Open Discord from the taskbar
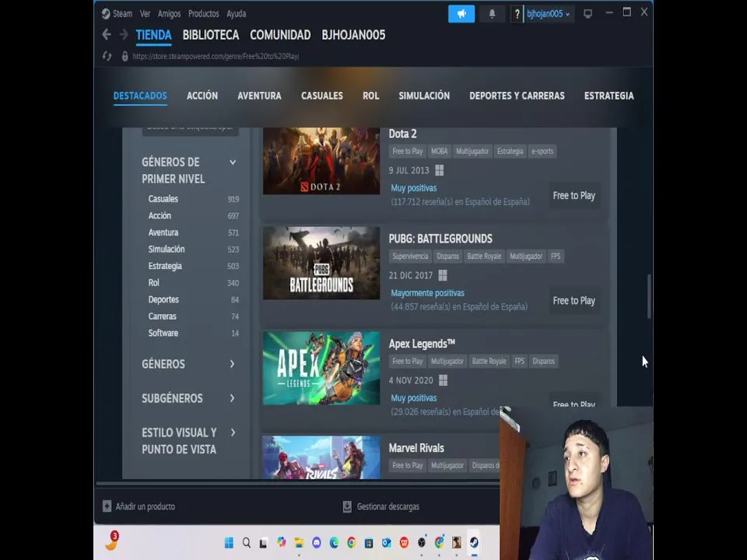 coord(317,542)
